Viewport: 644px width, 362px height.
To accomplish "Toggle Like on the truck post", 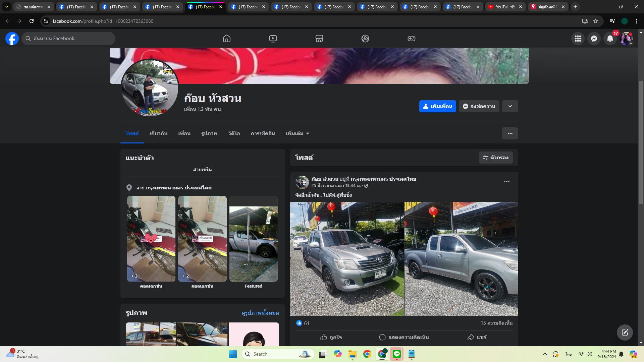I will click(331, 337).
